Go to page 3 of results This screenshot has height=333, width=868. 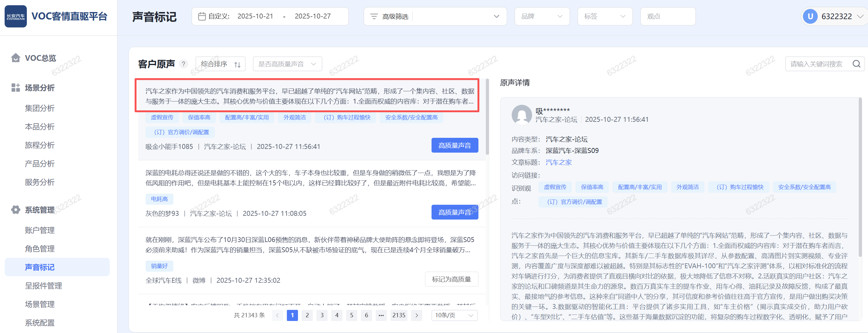[322, 315]
